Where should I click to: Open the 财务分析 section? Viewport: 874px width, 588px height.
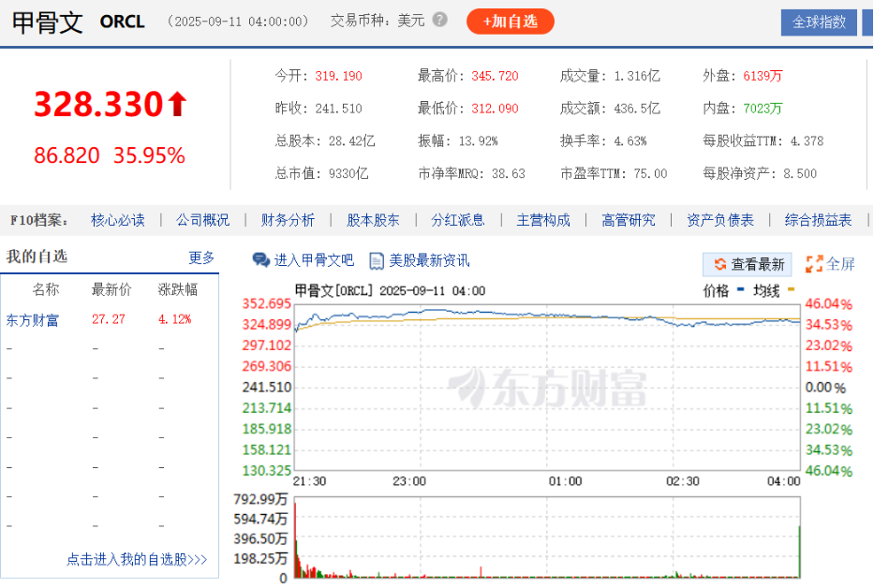288,221
